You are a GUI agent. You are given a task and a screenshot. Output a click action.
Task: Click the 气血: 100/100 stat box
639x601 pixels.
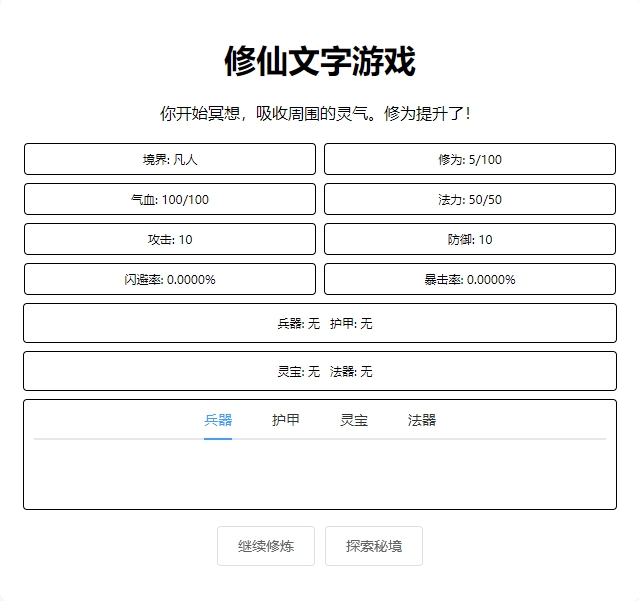(170, 199)
